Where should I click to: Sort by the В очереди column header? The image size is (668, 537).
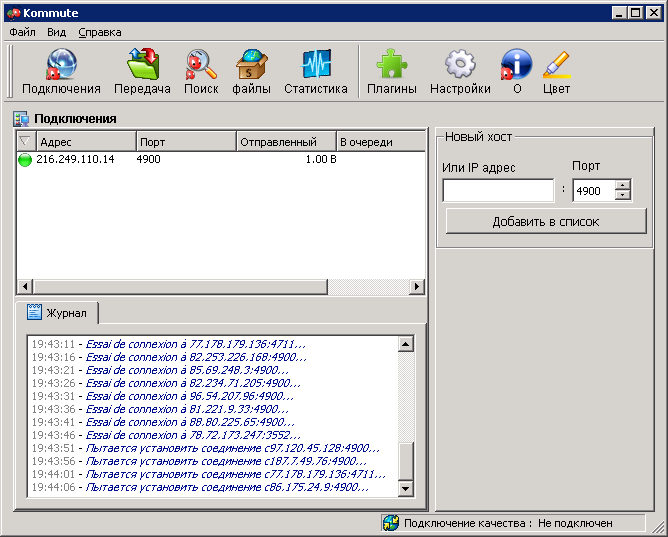(x=381, y=142)
